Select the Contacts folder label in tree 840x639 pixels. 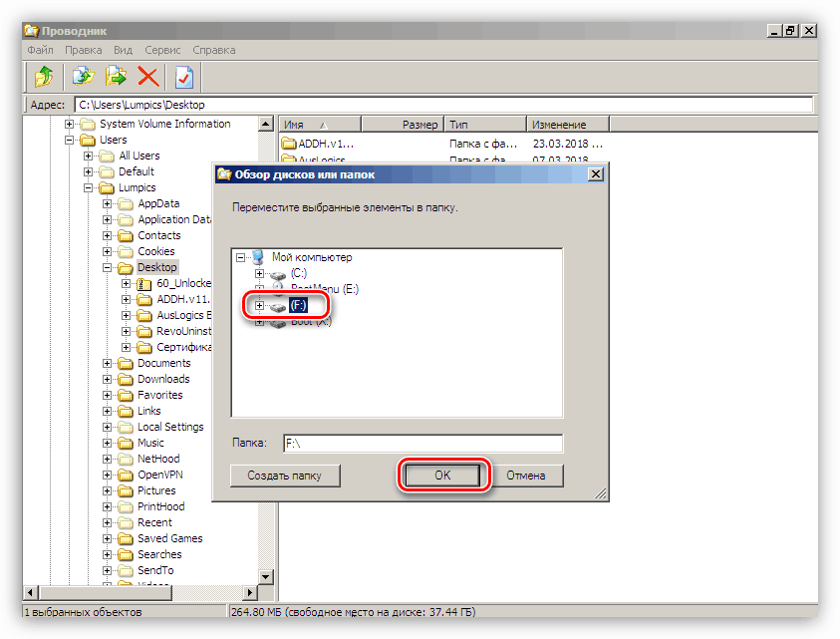[159, 235]
